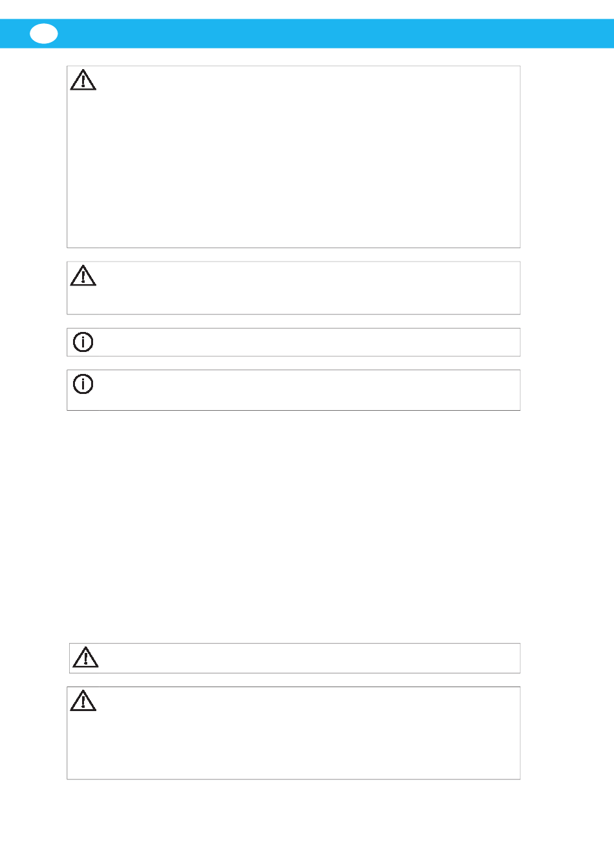Click the first circled info icon
This screenshot has height=868, width=614.
(x=83, y=342)
